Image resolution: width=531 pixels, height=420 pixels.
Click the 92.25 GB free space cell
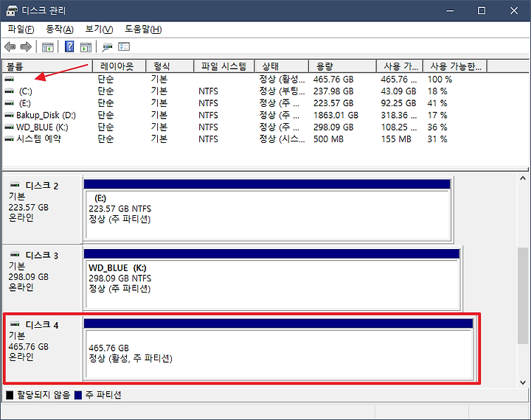click(398, 103)
